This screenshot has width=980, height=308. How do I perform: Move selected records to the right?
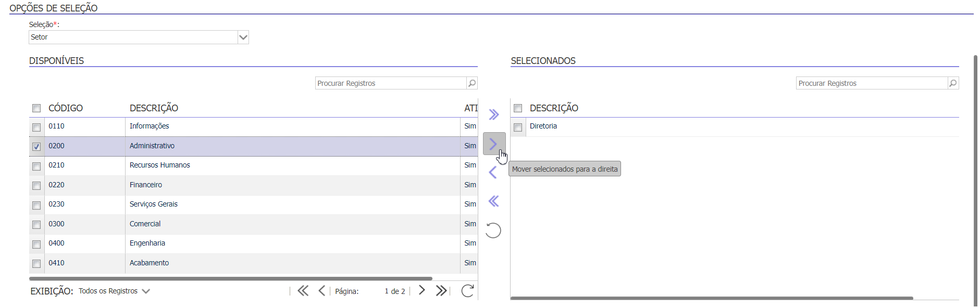click(x=493, y=144)
